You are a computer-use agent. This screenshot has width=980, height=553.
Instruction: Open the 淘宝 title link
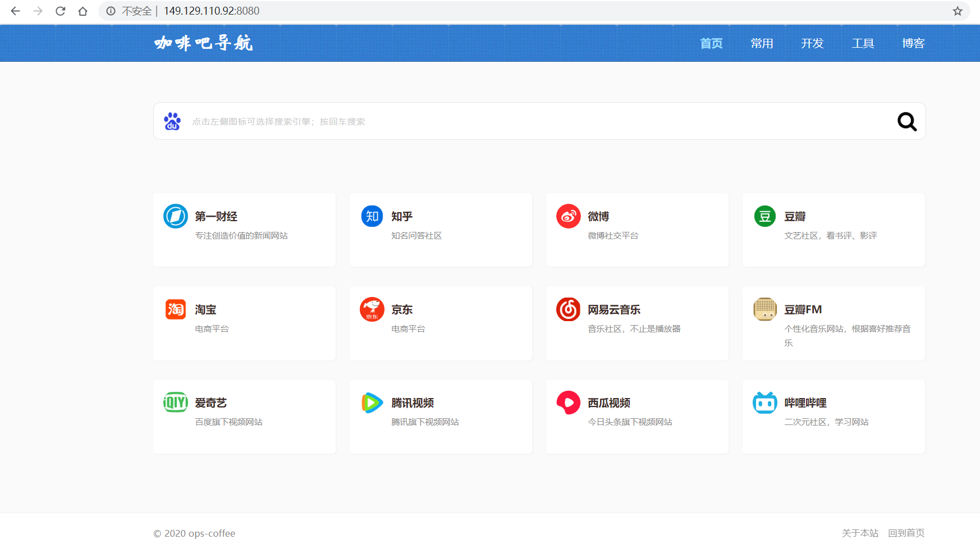tap(205, 309)
